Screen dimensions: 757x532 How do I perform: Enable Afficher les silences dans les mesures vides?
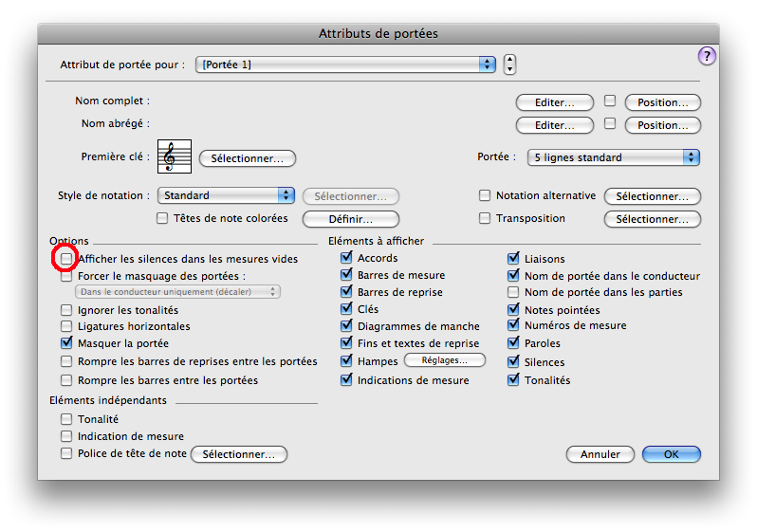(66, 259)
